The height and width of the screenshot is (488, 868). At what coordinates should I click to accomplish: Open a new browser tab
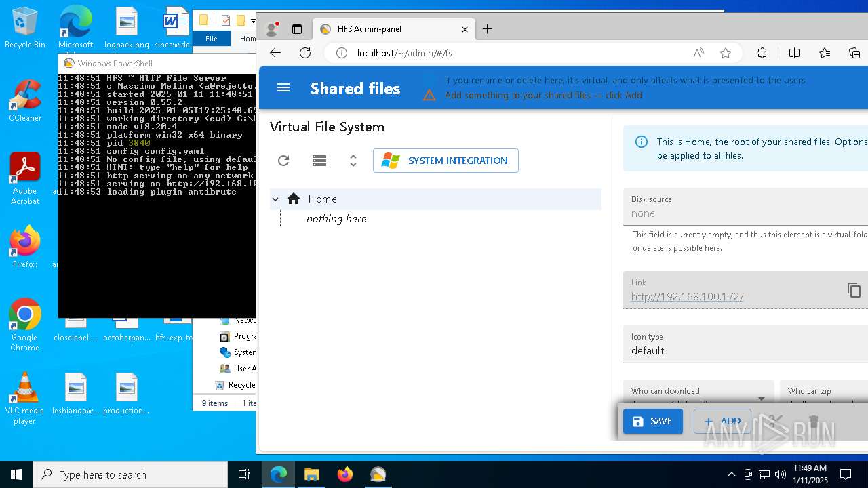[487, 29]
